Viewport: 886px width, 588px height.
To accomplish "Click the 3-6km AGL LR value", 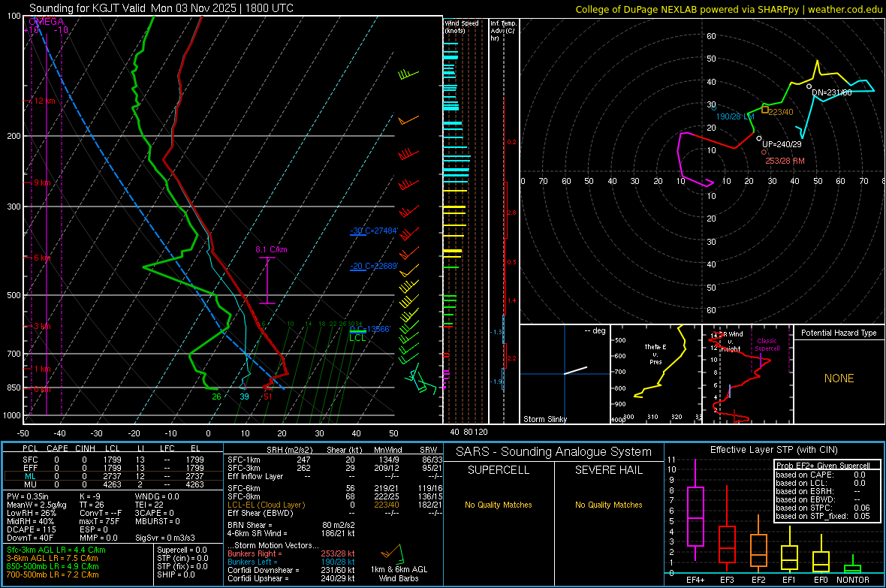I will pos(52,558).
